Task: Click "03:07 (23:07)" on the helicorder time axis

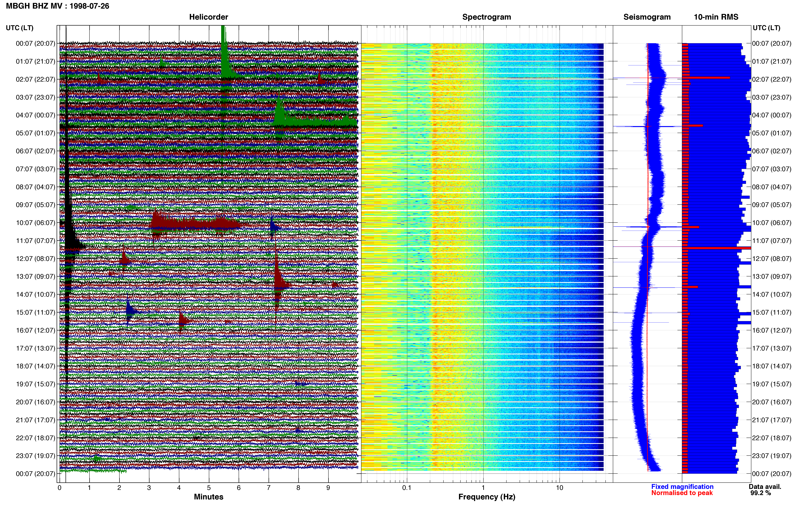Action: [35, 97]
